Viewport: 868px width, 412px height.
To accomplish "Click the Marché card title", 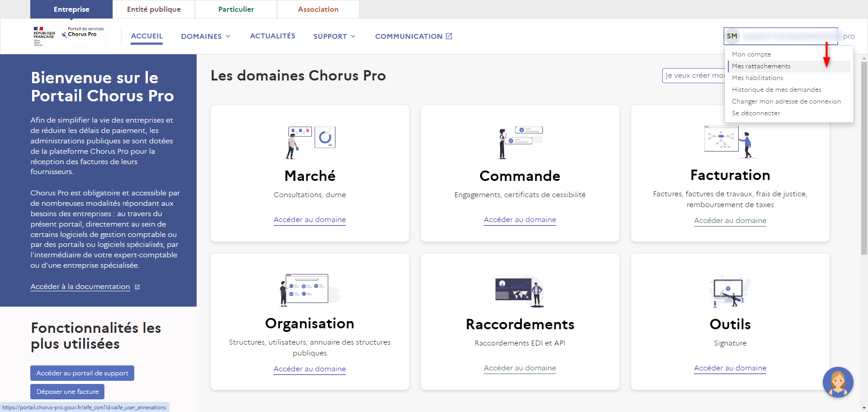I will tap(310, 176).
